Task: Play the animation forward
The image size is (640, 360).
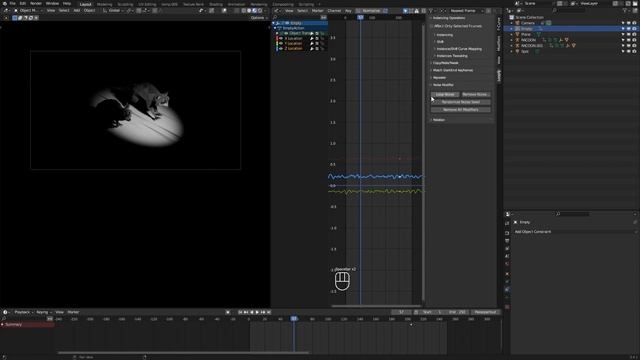Action: point(257,312)
